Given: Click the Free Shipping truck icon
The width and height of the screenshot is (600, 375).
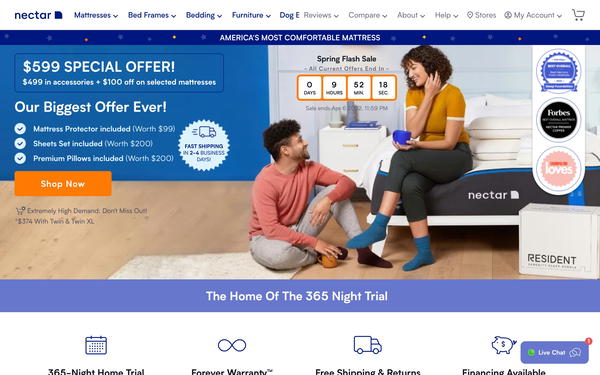Looking at the screenshot, I should pos(367,345).
